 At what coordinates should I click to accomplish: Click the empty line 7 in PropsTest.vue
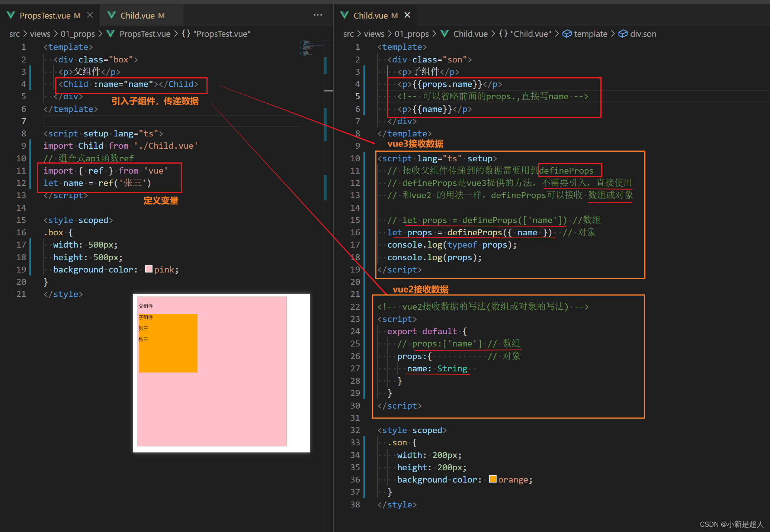point(171,121)
